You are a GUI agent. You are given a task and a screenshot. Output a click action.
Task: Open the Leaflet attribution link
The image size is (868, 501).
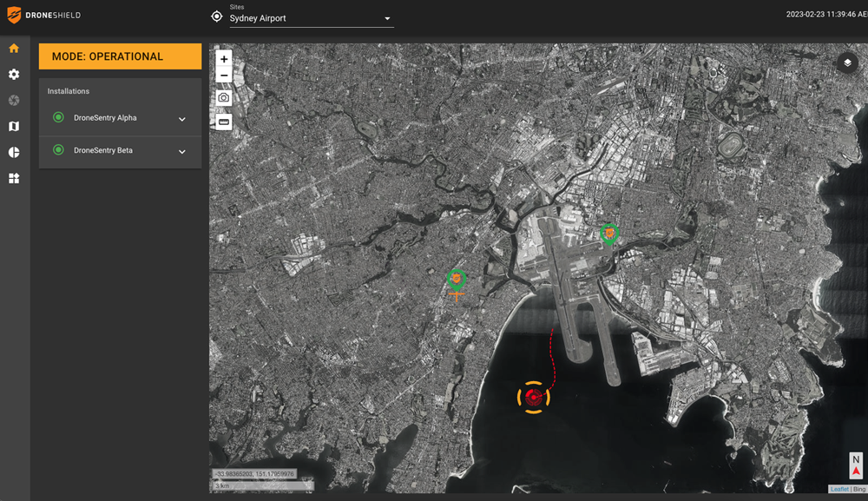(x=839, y=489)
